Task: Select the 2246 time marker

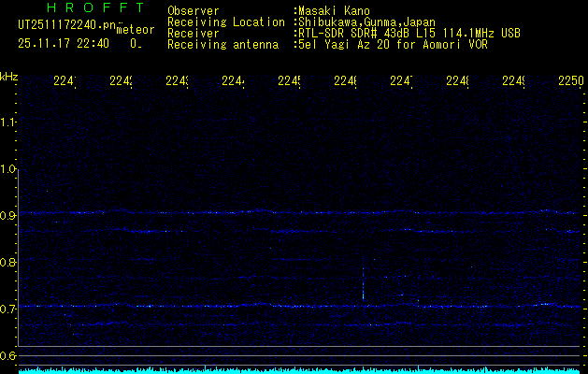Action: [345, 81]
